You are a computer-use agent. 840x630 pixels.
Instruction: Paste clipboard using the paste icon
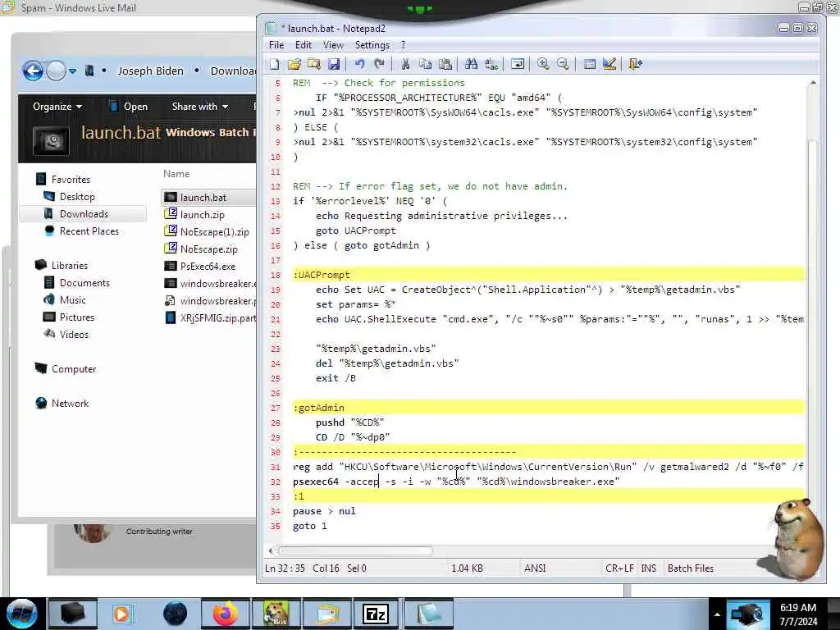[445, 64]
